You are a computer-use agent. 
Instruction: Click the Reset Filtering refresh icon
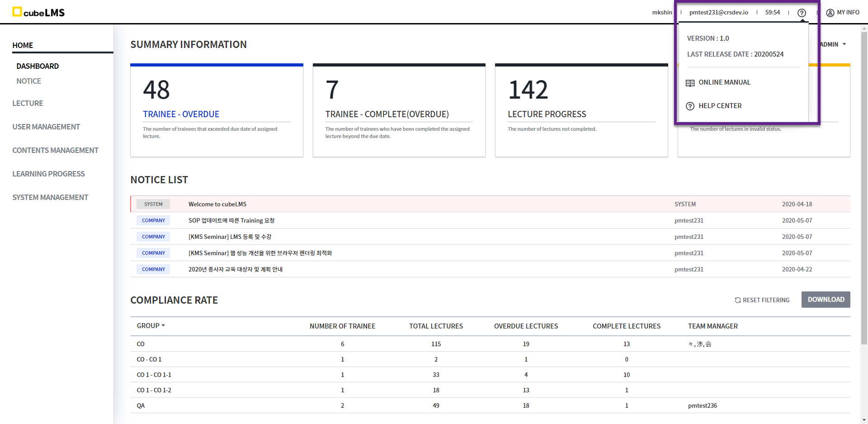(x=738, y=300)
